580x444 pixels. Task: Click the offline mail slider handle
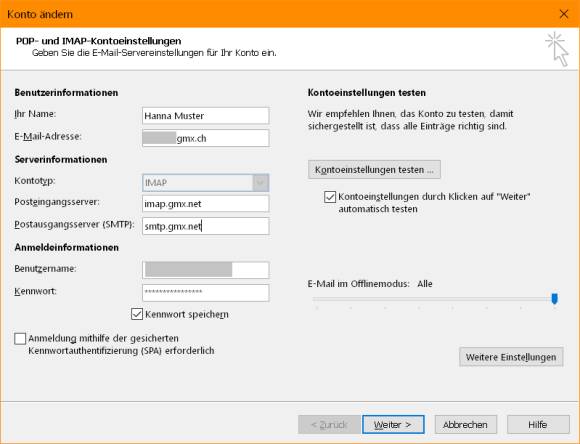554,299
